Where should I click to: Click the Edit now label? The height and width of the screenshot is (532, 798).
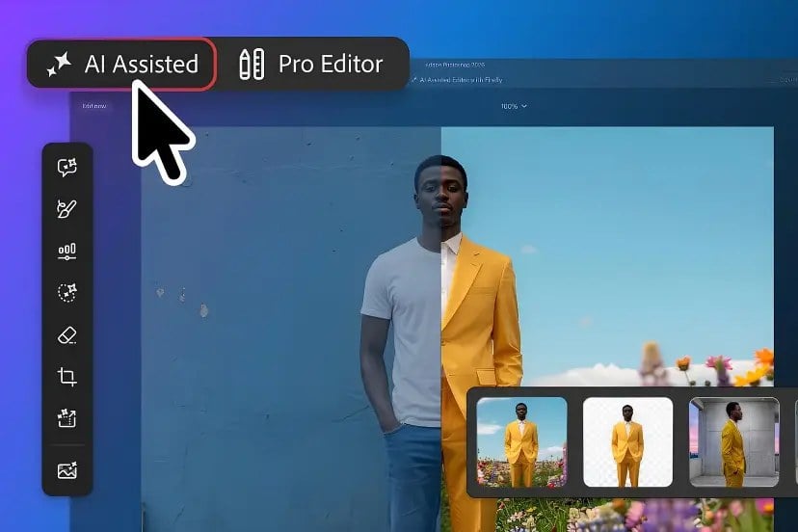tap(94, 106)
